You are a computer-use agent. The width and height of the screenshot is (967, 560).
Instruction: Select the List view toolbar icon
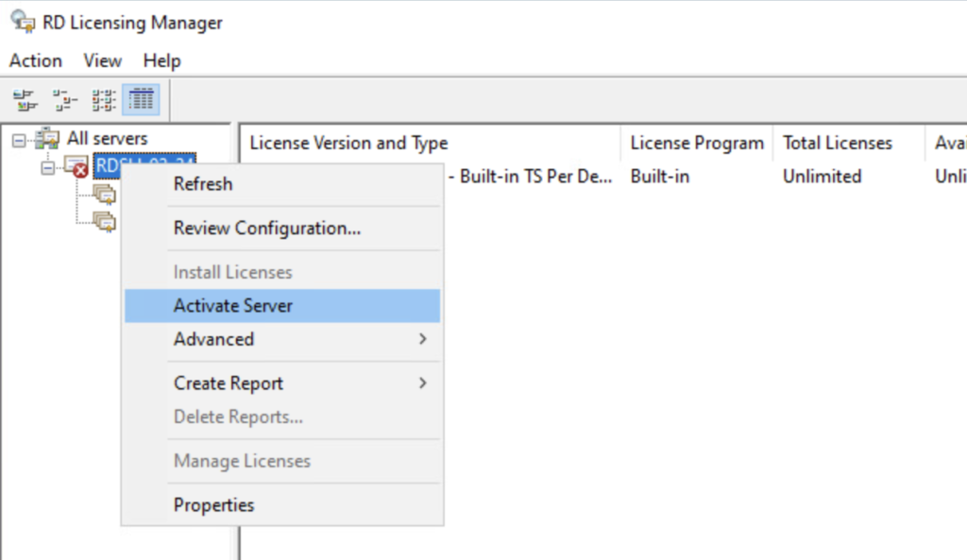pos(104,99)
